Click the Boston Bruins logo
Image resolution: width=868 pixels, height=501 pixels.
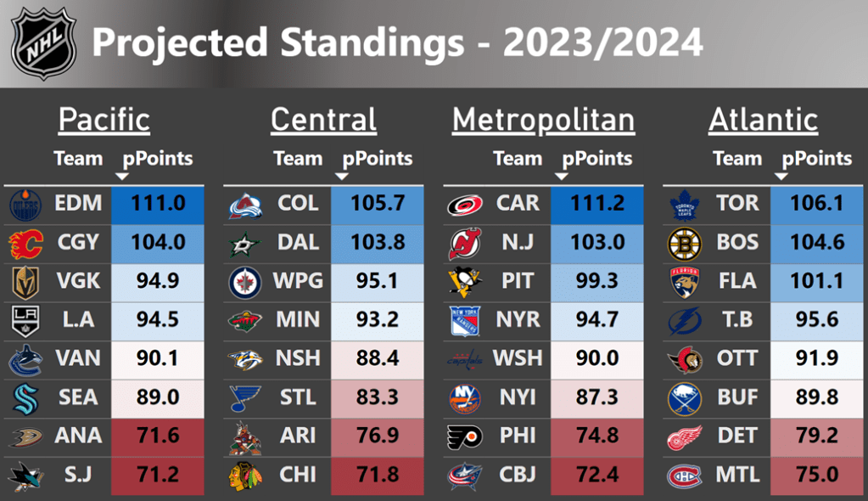point(685,244)
